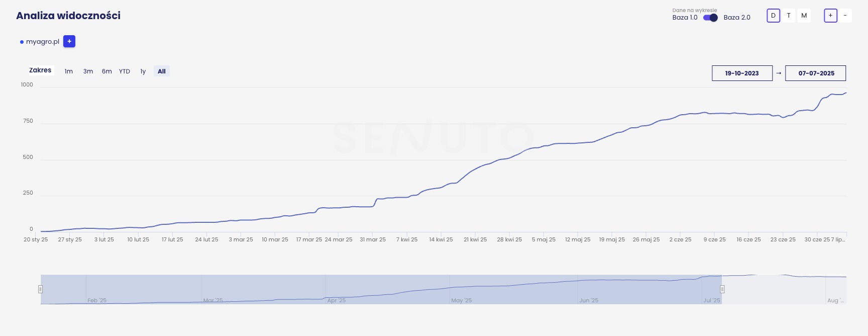The image size is (868, 336).
Task: Open the end date field 07-07-2025
Action: tap(816, 73)
